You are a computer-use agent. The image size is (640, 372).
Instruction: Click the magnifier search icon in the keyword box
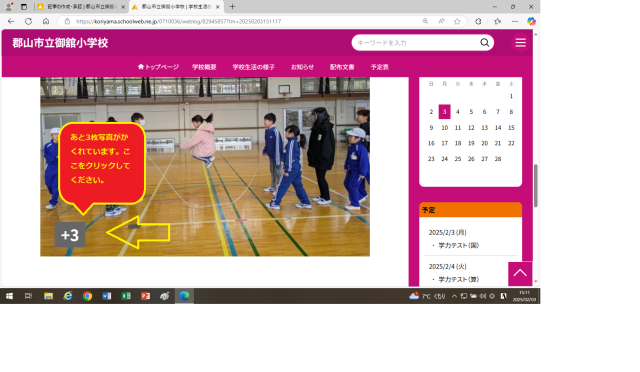coord(484,42)
